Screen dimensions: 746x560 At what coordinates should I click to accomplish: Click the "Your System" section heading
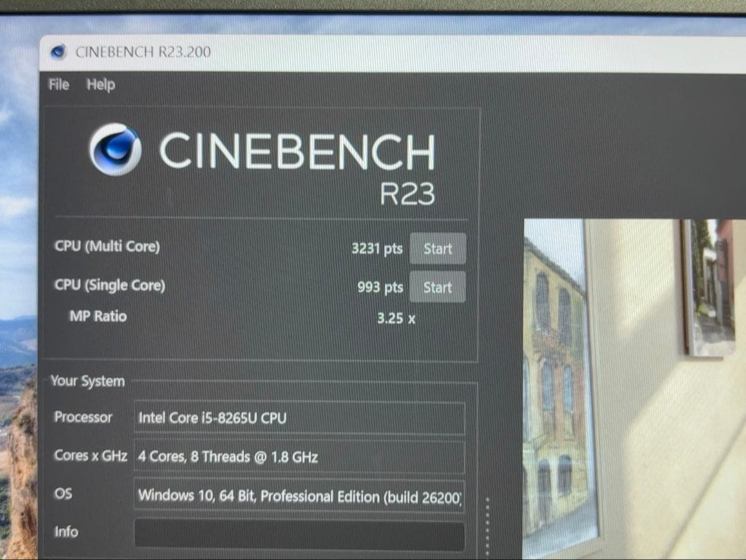88,380
